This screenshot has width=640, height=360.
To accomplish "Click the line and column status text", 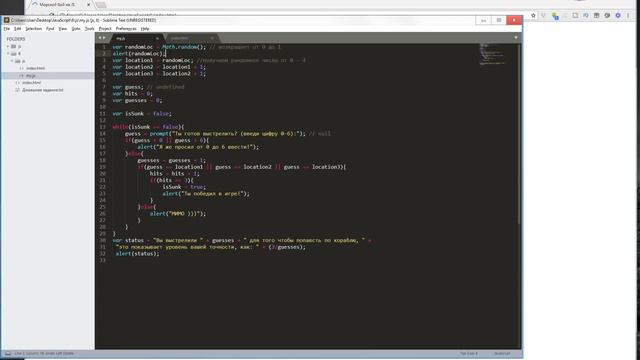I will [x=44, y=353].
